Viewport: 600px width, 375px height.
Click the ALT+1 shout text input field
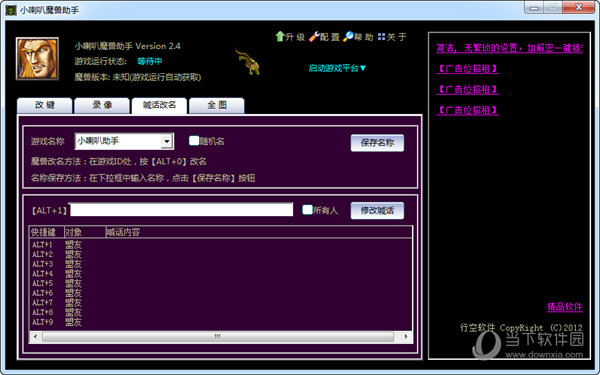[x=181, y=210]
